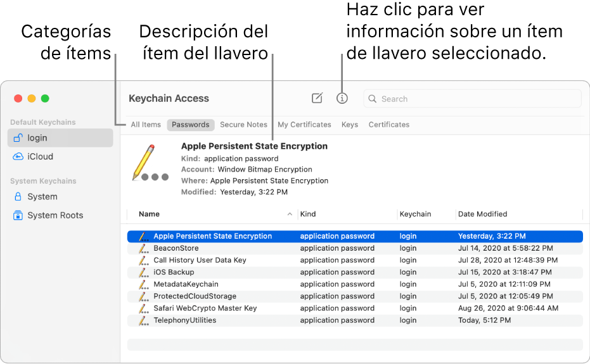Click pencil icon beside Call History User Data Key
This screenshot has height=364, width=590.
click(143, 260)
